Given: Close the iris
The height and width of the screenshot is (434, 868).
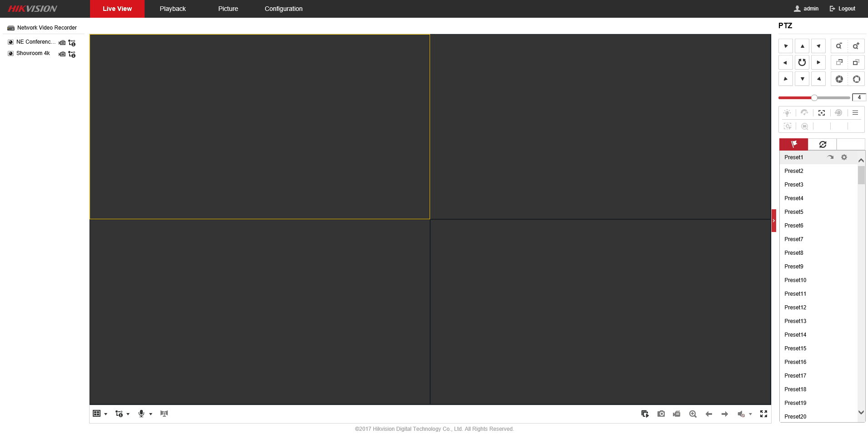Looking at the screenshot, I should click(839, 79).
